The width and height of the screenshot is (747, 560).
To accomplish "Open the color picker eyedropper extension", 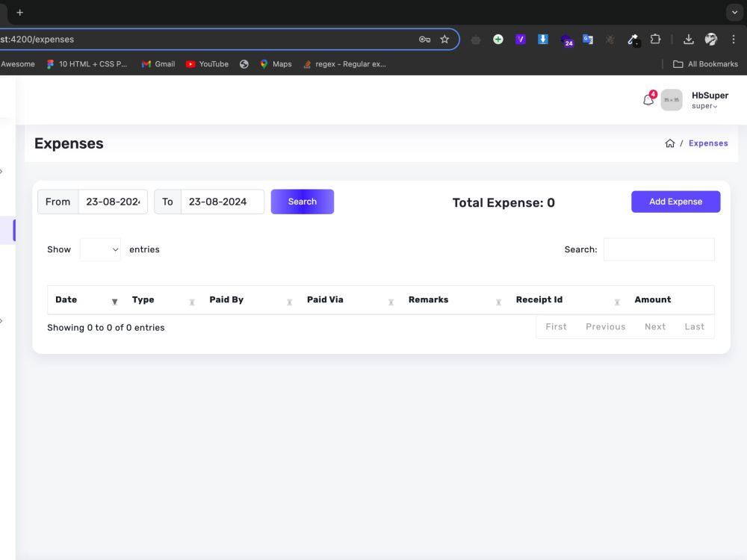I will 633,40.
